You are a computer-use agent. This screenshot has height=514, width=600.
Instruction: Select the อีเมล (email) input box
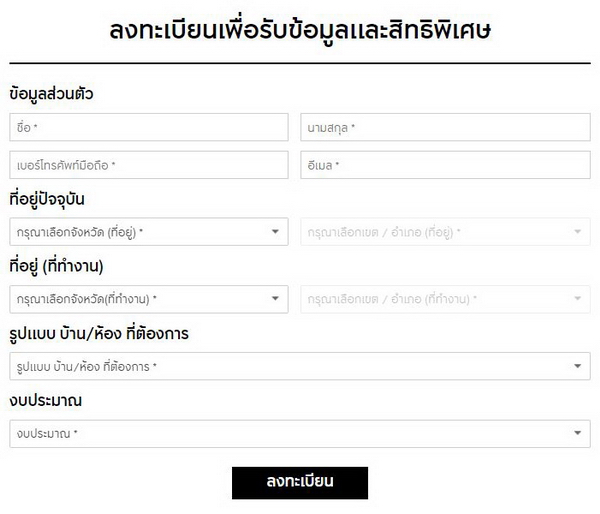pyautogui.click(x=445, y=164)
